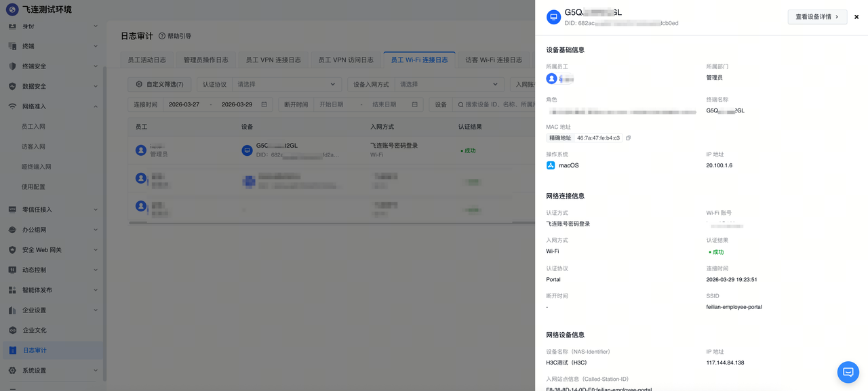Open the 认证协议 select dropdown
This screenshot has width=868, height=391.
(286, 85)
